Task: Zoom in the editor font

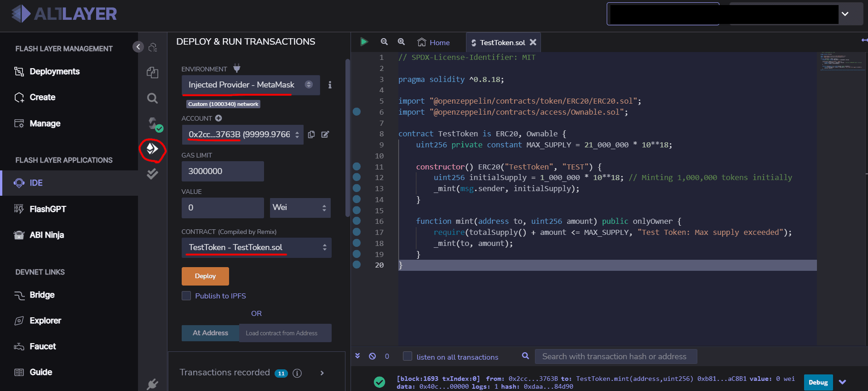Action: point(401,42)
